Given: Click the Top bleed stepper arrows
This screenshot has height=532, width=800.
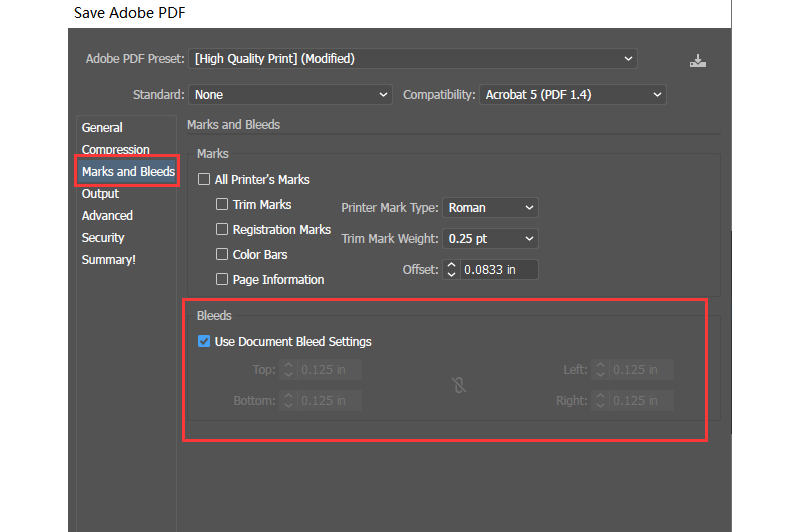Looking at the screenshot, I should 288,369.
